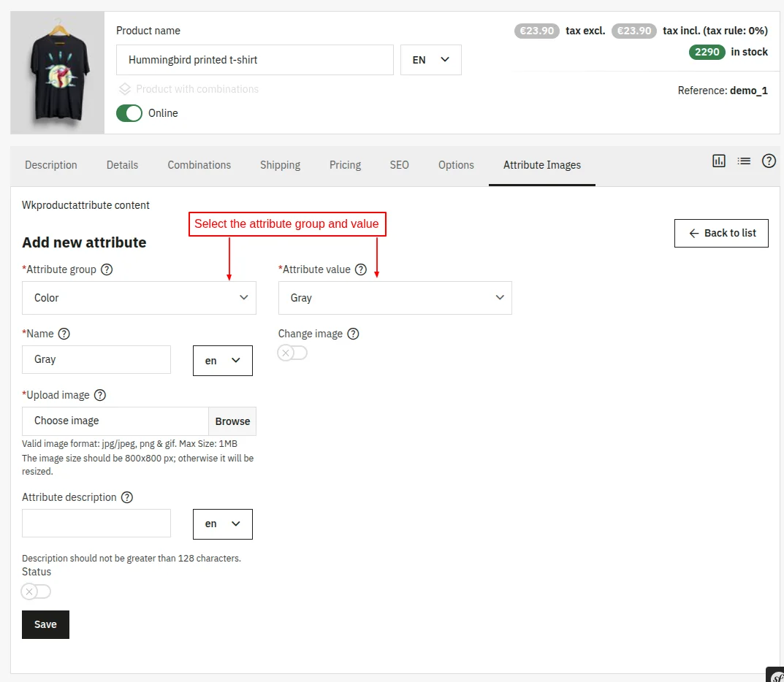Click the help icon beside Attribute value
Image resolution: width=784 pixels, height=682 pixels.
pyautogui.click(x=361, y=269)
